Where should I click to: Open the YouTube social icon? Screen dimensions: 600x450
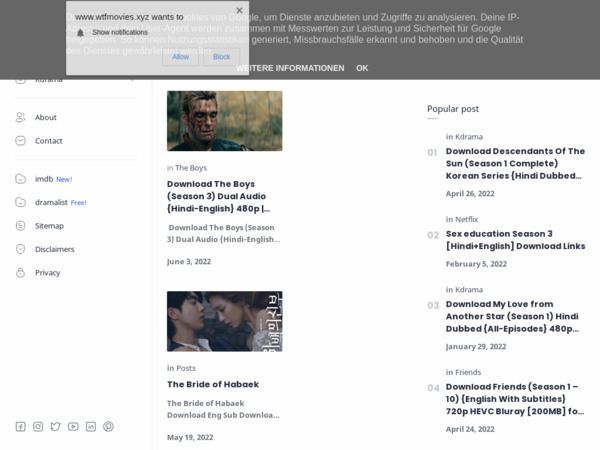(73, 426)
